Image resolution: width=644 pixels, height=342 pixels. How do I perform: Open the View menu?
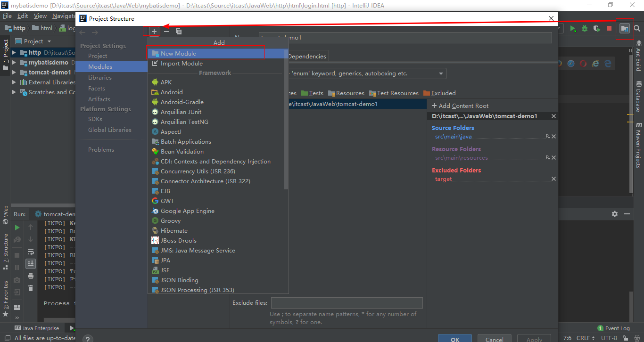(40, 16)
